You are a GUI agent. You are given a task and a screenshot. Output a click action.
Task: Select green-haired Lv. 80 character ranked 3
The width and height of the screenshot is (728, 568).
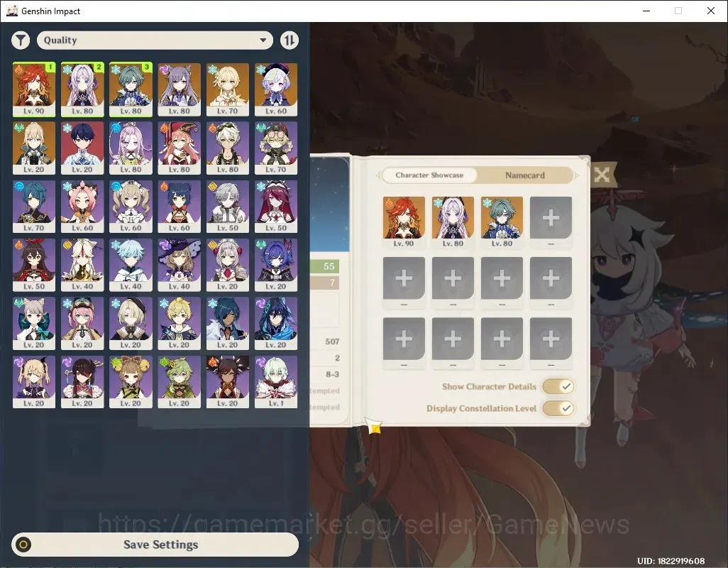131,89
